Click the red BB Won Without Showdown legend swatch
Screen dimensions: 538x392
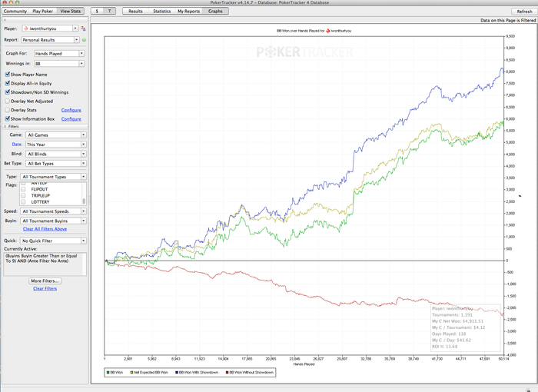(x=227, y=373)
